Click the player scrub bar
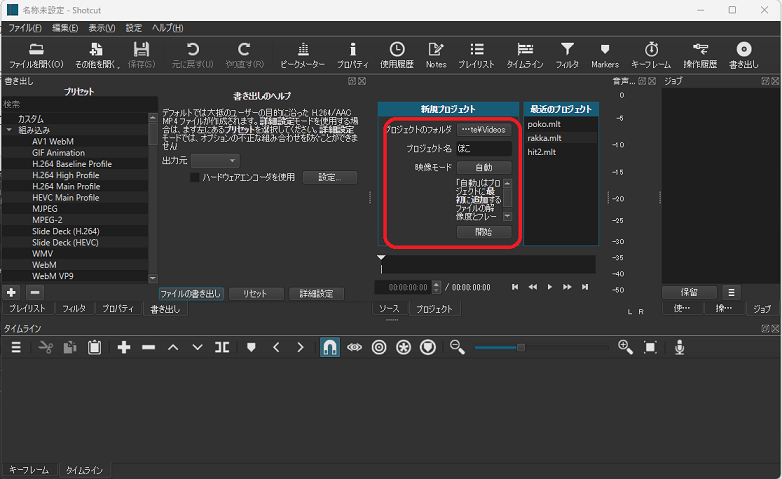Viewport: 782px width, 479px height. 486,264
